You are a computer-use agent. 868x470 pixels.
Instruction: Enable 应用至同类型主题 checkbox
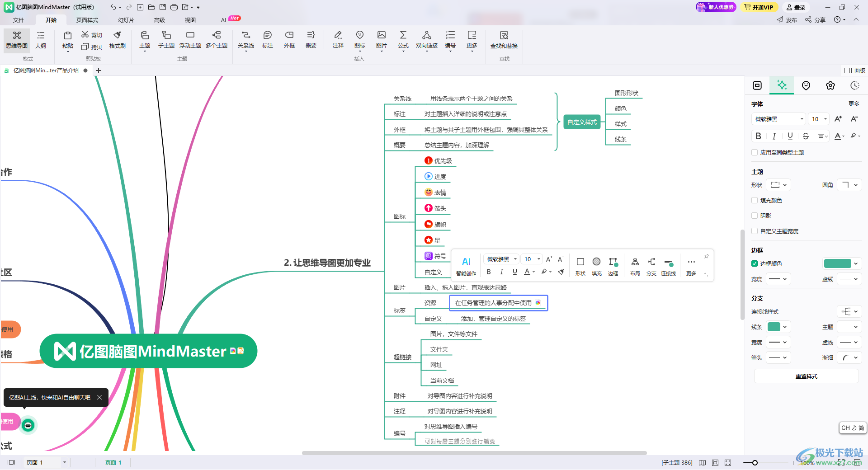(755, 153)
